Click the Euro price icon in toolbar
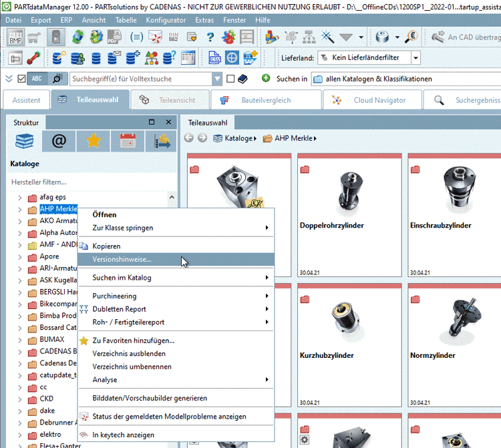Viewport: 501px width, 448px height. 411,37
